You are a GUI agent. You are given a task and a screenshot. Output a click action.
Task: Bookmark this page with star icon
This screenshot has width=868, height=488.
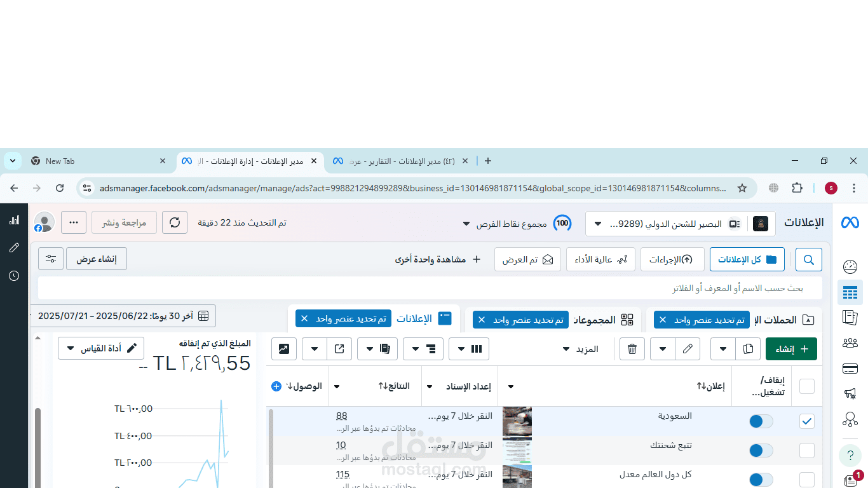(742, 188)
